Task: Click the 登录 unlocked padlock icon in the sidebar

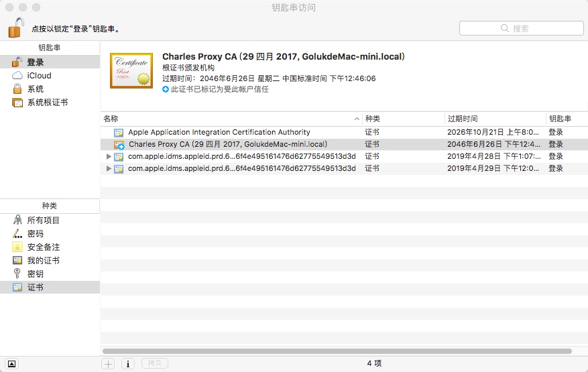Action: 17,62
